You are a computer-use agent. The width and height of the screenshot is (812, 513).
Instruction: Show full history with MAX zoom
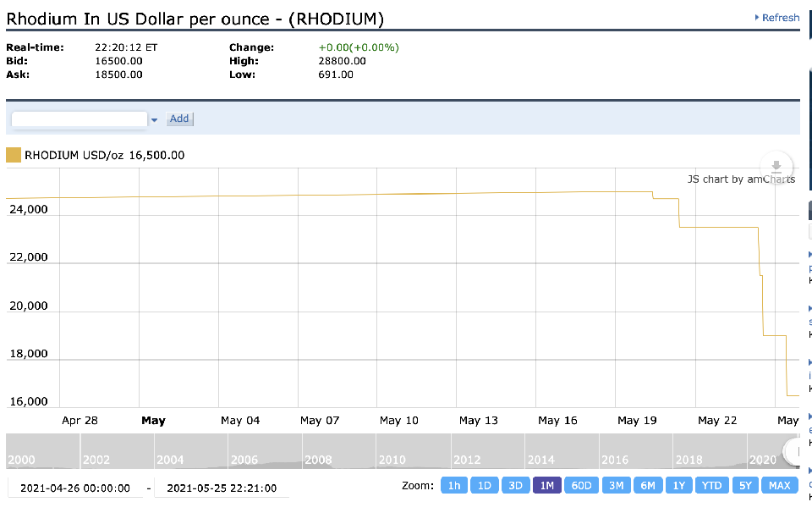click(779, 485)
